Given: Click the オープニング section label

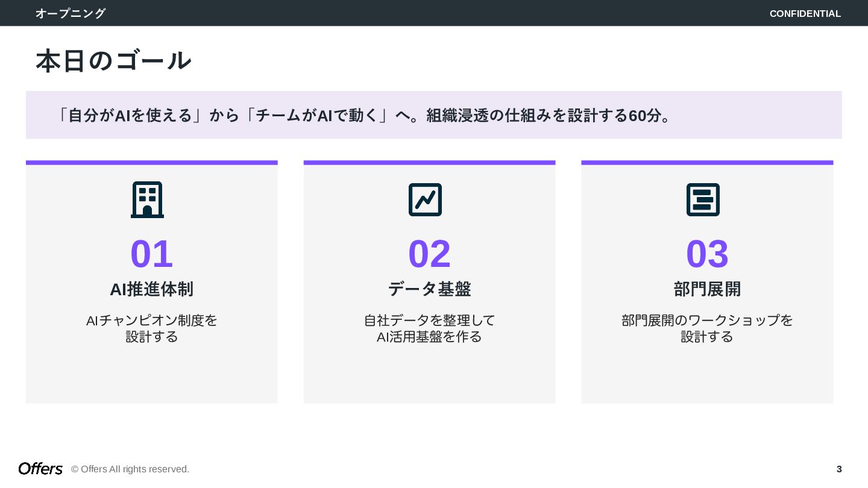Looking at the screenshot, I should click(71, 13).
